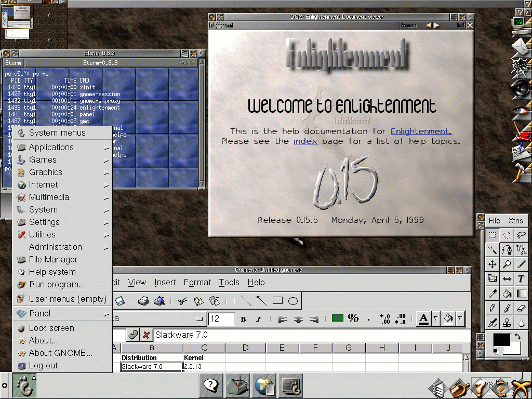Open the font color dropdown arrow
532x399 pixels.
pyautogui.click(x=436, y=318)
